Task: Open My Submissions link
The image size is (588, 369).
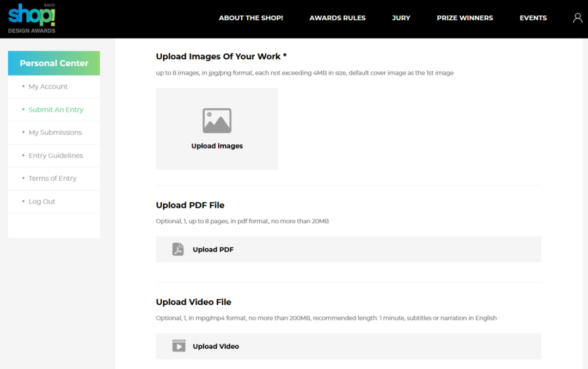Action: (x=55, y=132)
